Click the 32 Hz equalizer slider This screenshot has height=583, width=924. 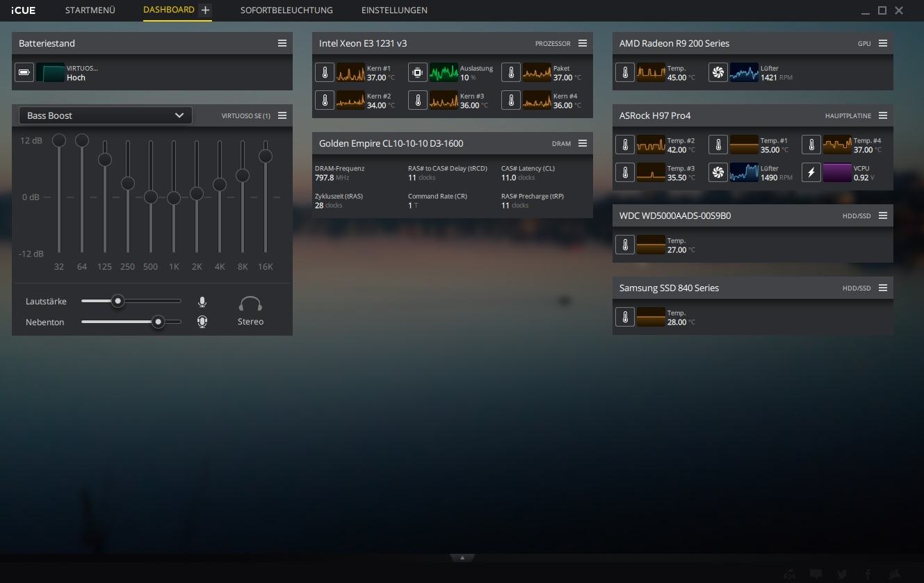click(59, 197)
